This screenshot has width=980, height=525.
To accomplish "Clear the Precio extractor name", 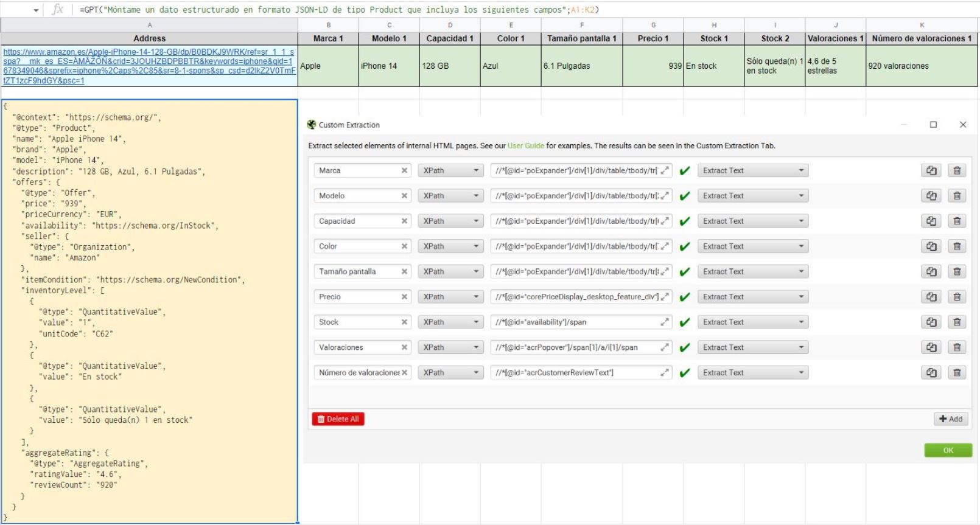I will pyautogui.click(x=404, y=297).
